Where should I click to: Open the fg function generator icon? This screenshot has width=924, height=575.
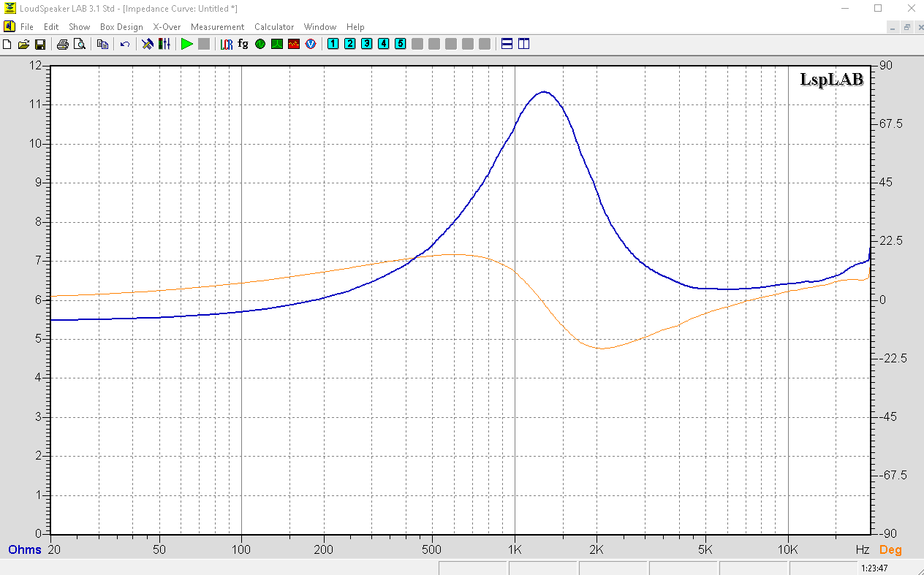243,44
